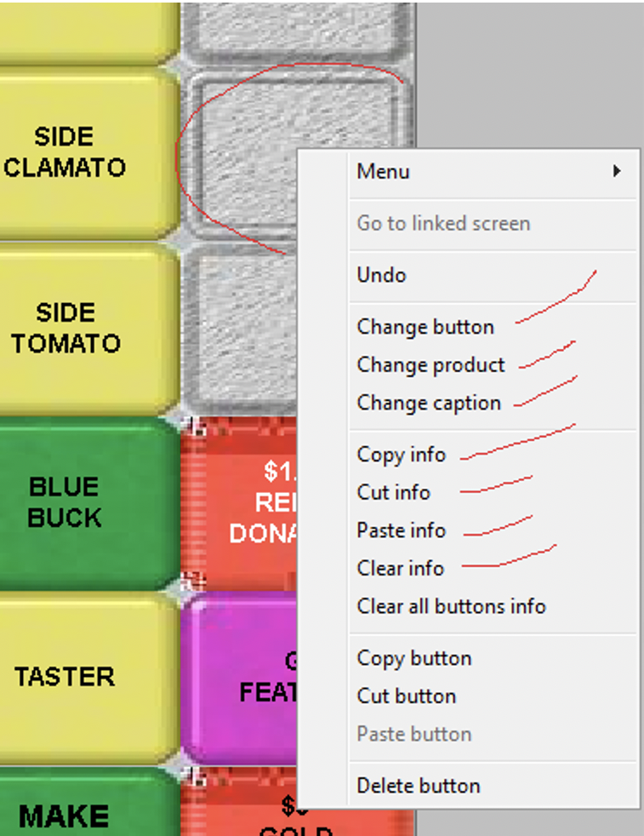Tap the SIDE CLAMATO yellow button
The height and width of the screenshot is (836, 644).
click(88, 152)
